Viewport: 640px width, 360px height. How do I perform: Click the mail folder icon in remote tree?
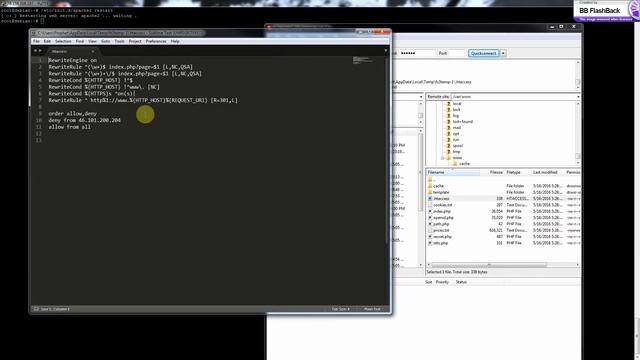448,127
